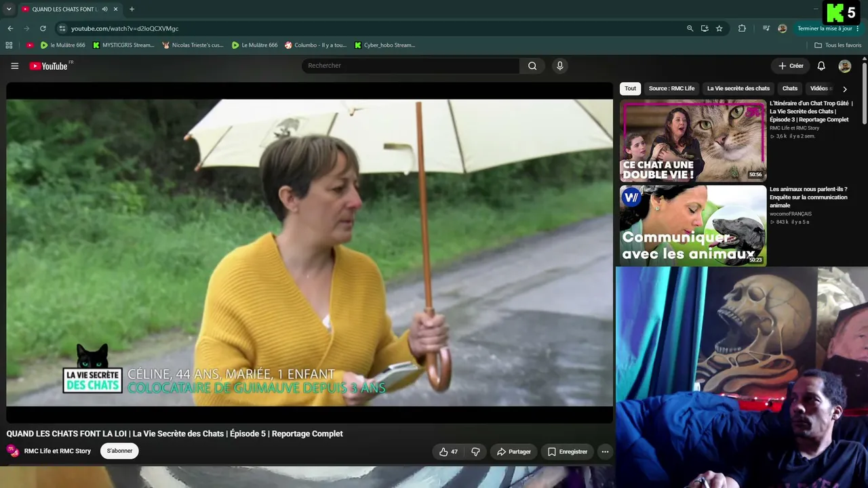The width and height of the screenshot is (868, 488).
Task: Open 'Cyber_hobo Stream...' bookmark
Action: click(384, 45)
